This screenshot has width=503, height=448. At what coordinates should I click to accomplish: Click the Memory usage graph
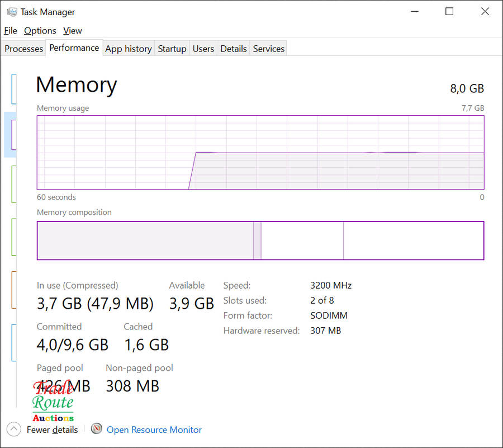tap(260, 152)
